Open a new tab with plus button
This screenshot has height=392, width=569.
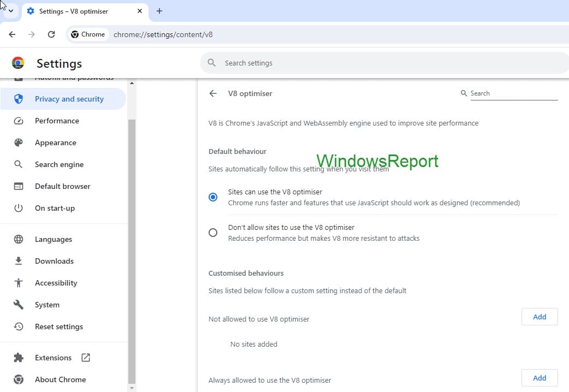pos(159,11)
